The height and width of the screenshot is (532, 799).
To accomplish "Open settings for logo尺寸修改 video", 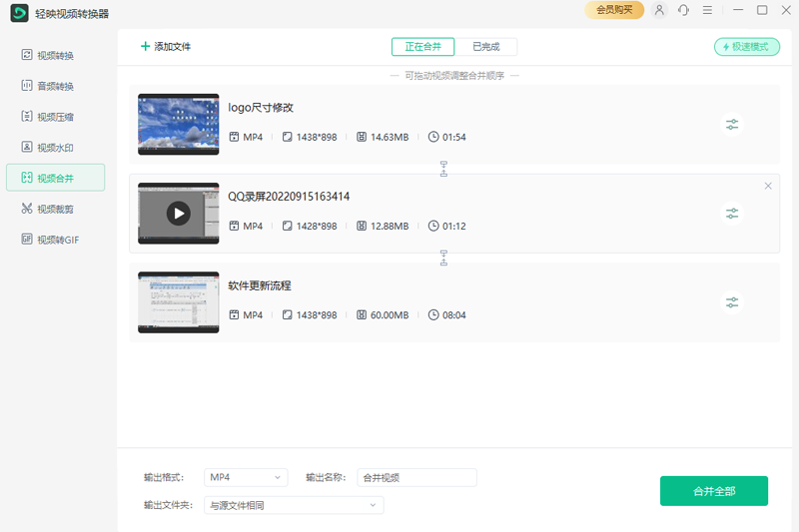I will (732, 125).
